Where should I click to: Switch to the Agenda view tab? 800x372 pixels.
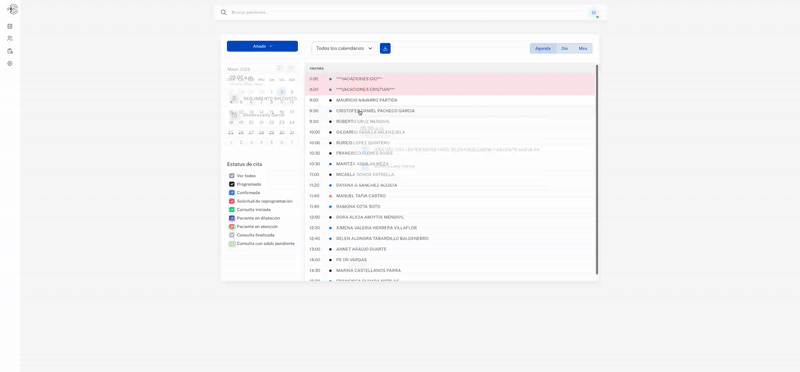[543, 48]
